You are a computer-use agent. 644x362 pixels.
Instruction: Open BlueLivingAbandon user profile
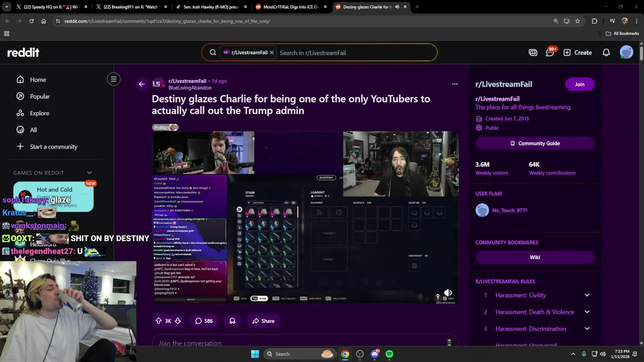point(190,88)
